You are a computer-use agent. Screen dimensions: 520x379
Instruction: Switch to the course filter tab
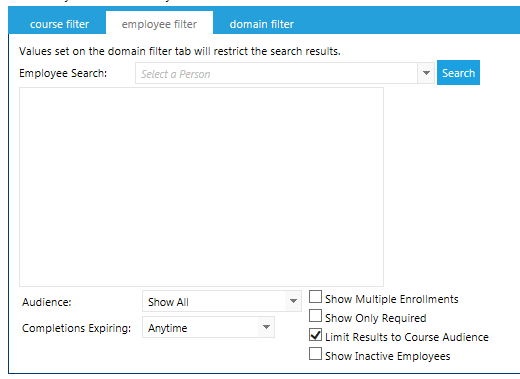coord(59,24)
